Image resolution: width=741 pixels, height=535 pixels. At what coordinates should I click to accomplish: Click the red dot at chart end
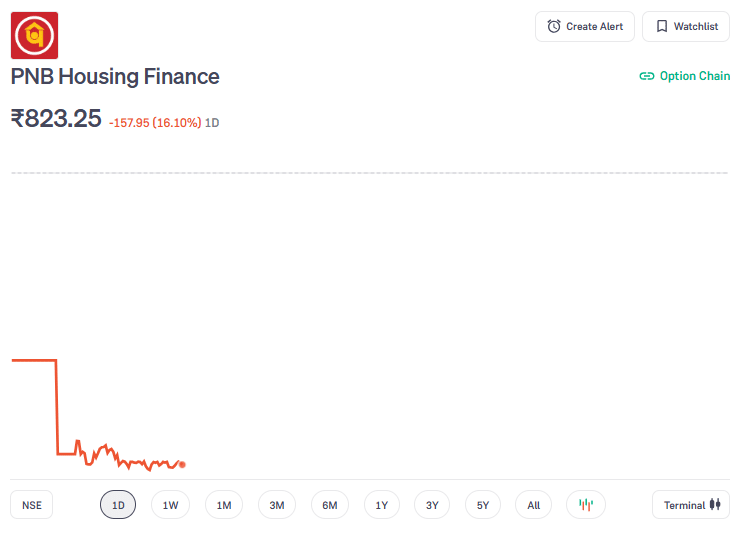[182, 465]
